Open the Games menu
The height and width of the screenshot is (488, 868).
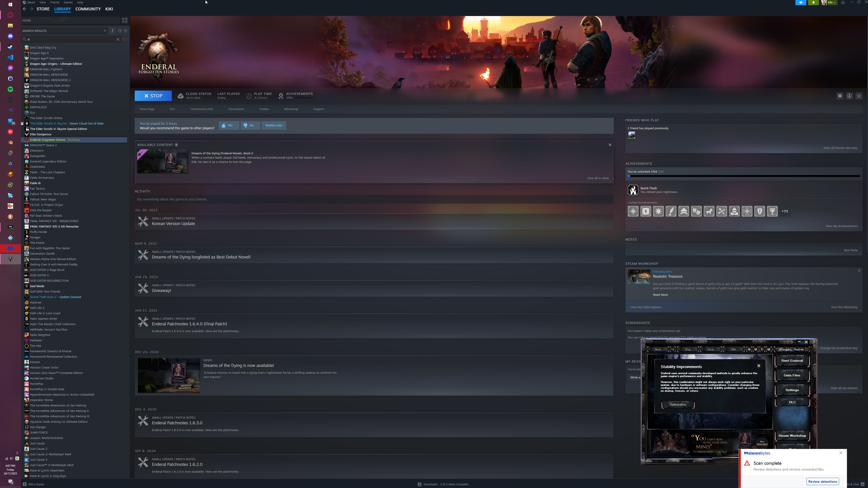click(x=68, y=2)
